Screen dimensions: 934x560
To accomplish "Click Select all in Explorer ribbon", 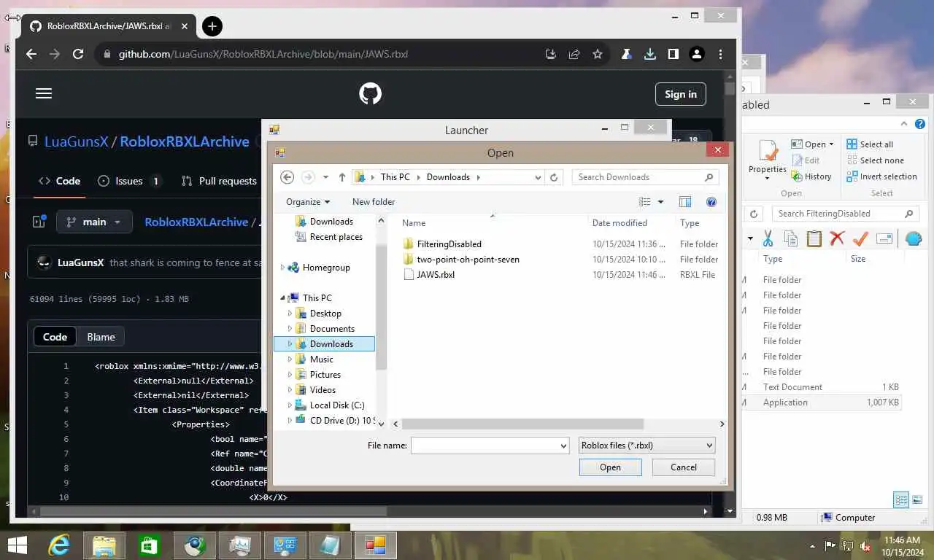I will (x=870, y=144).
